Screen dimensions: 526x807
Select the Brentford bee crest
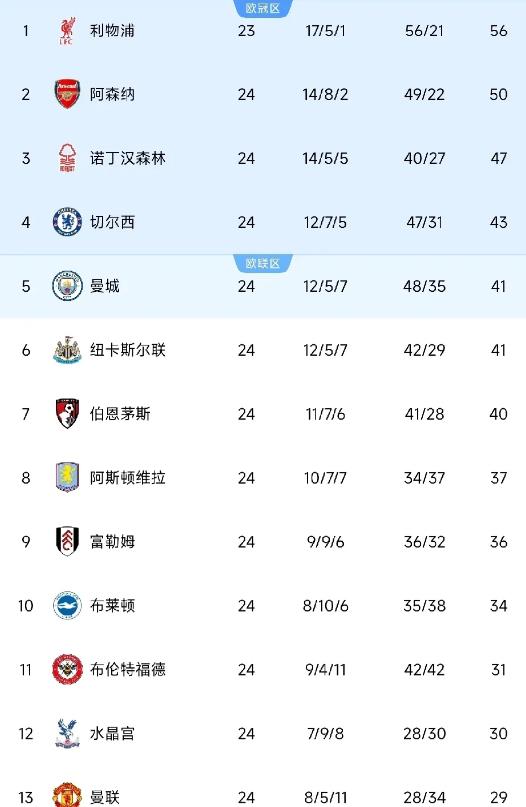67,669
